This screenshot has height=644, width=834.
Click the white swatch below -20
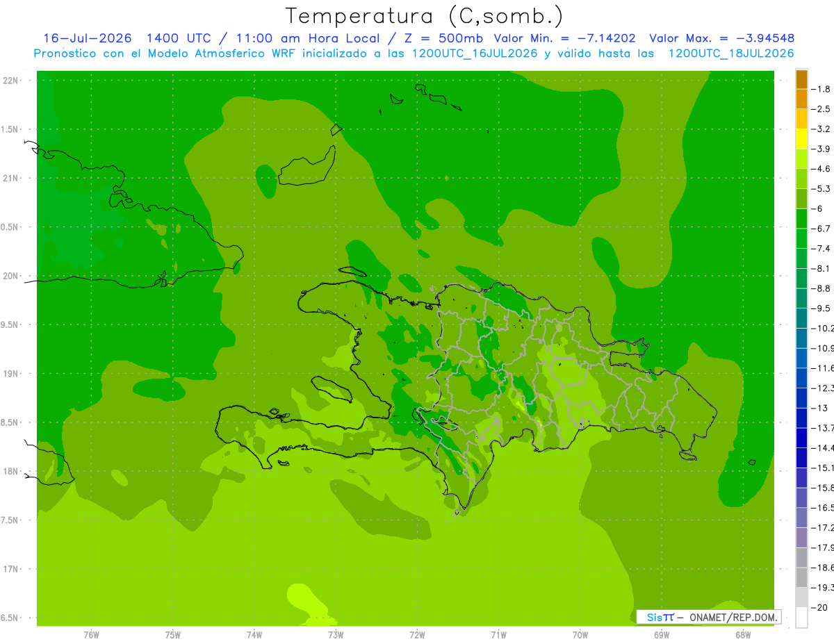coord(801,618)
